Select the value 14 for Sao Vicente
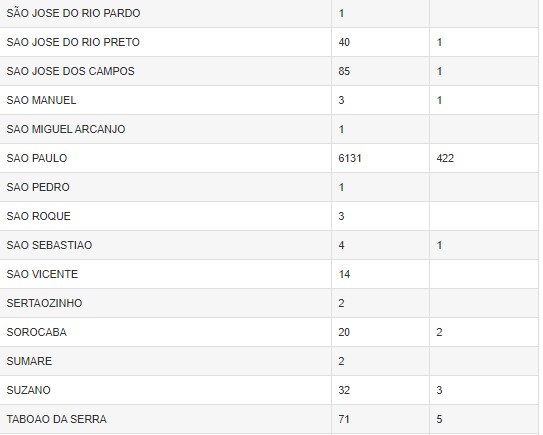The width and height of the screenshot is (543, 435). pos(344,274)
